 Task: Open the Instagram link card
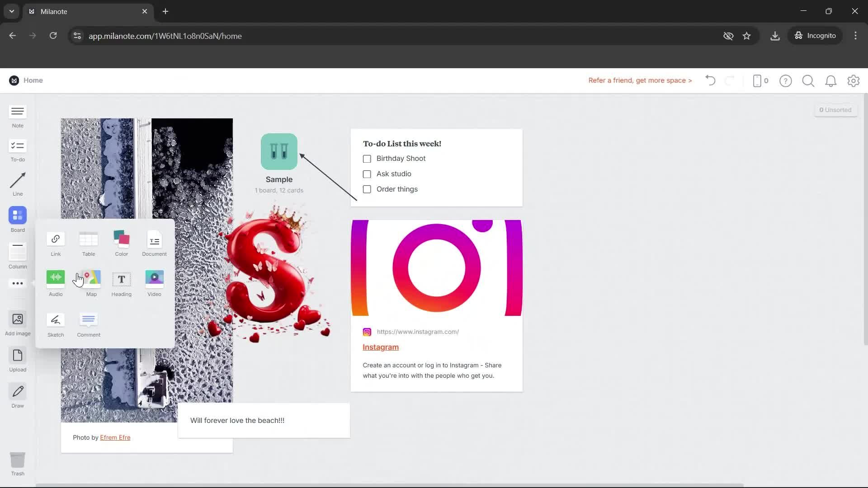pyautogui.click(x=380, y=347)
